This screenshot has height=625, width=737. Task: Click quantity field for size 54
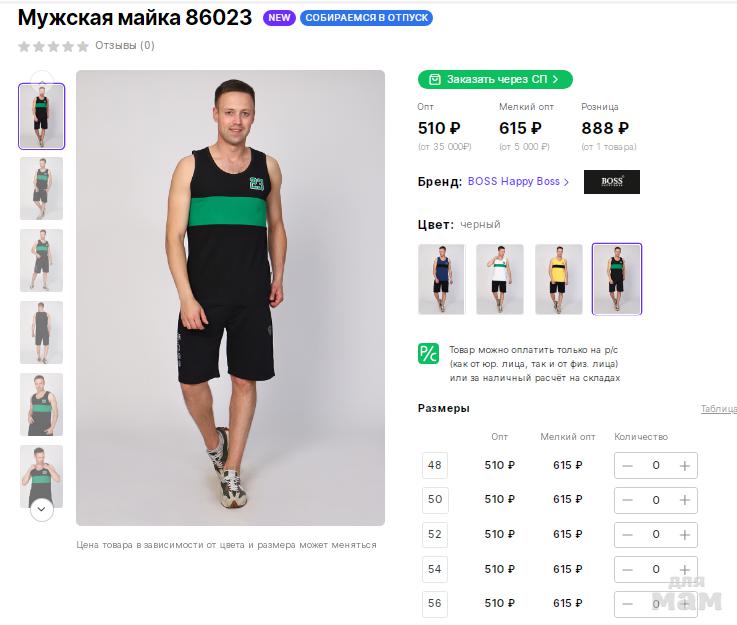656,569
